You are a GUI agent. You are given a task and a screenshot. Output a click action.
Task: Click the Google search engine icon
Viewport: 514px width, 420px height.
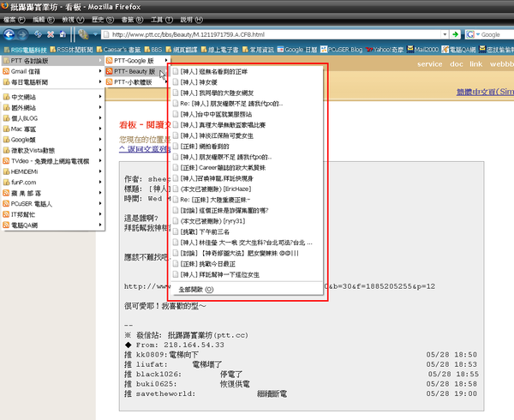click(470, 34)
